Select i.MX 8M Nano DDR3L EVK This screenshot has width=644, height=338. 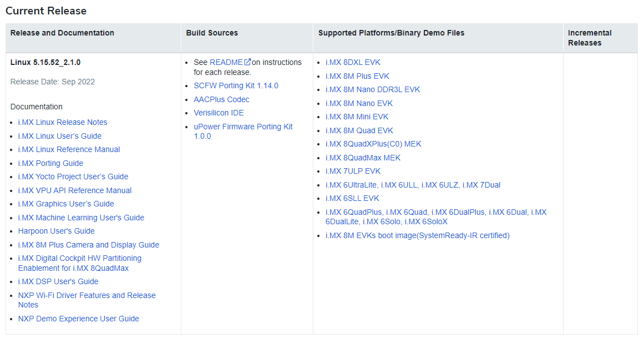pos(373,89)
